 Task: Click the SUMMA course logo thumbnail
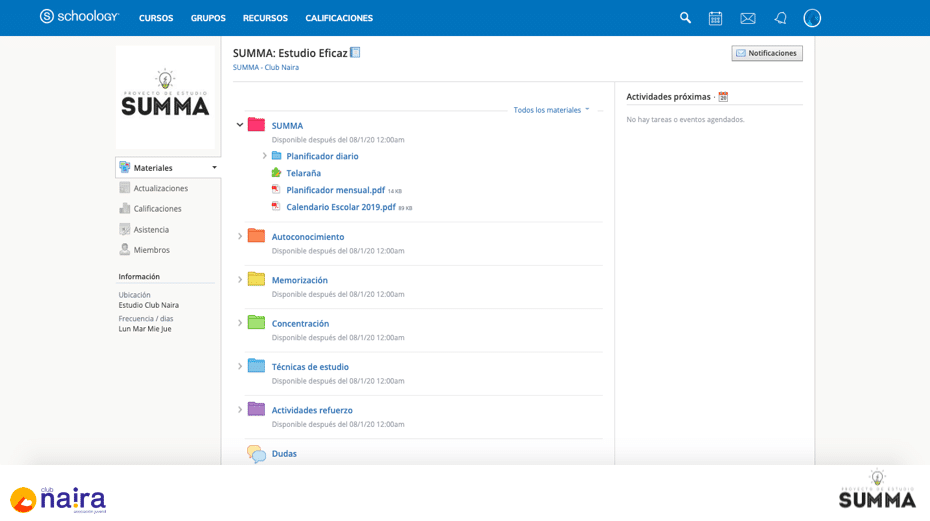165,97
